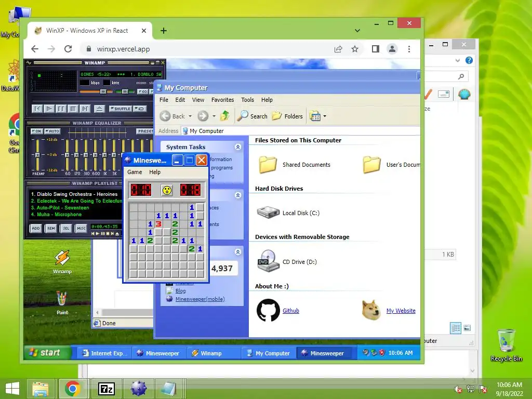Click the Search toolbar button
This screenshot has width=532, height=399.
tap(252, 116)
